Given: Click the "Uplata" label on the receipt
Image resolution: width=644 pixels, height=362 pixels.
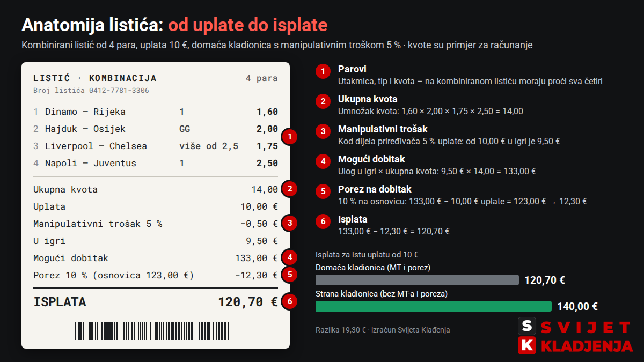Looking at the screenshot, I should point(49,206).
